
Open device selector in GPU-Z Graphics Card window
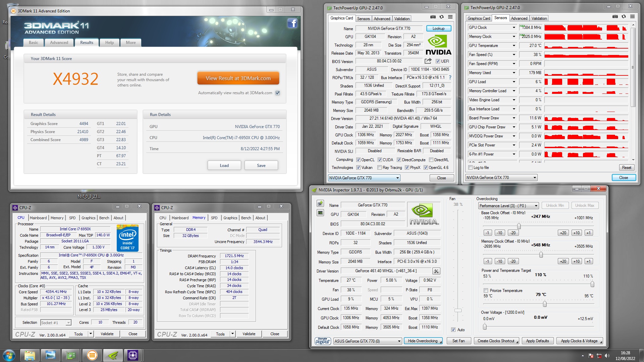coord(364,178)
